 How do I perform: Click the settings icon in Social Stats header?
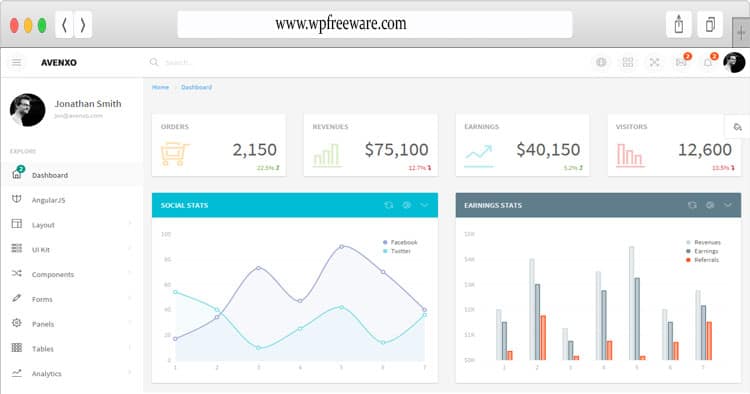click(407, 205)
